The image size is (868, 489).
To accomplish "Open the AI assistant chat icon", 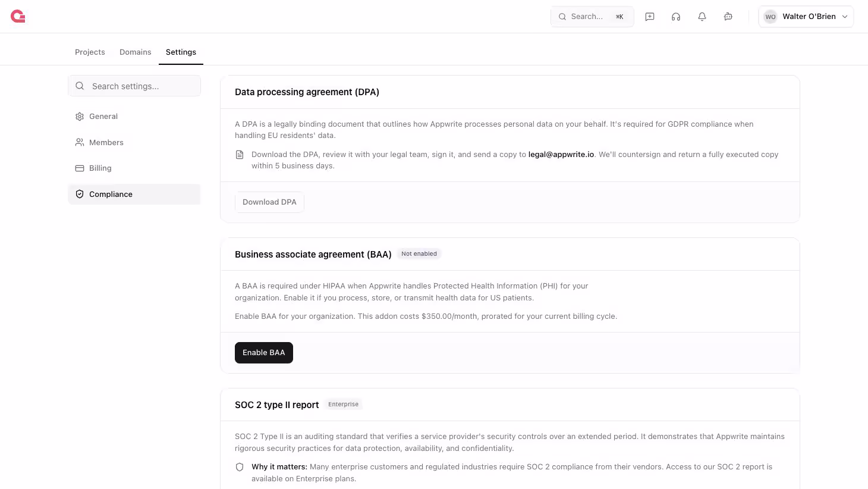I will 728,17.
